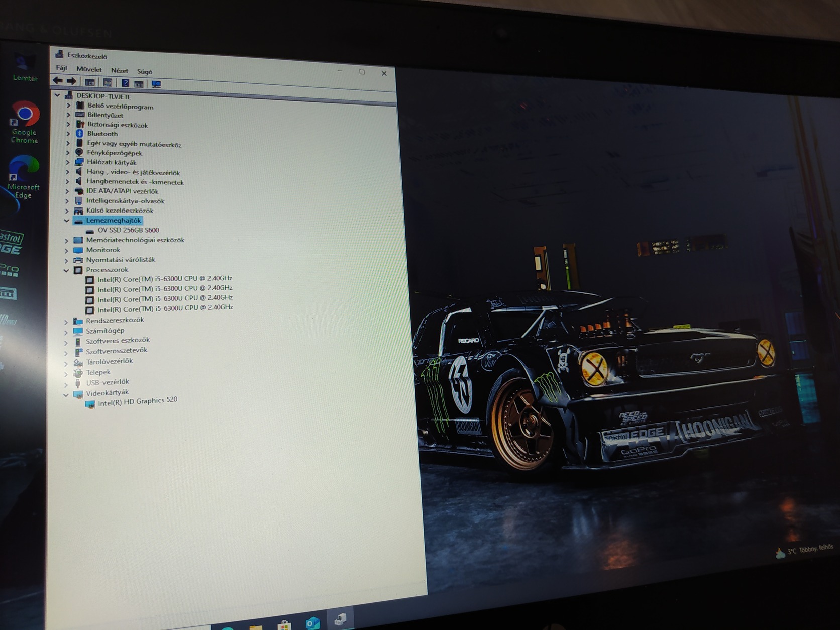Select Tárolóvezérlők

[109, 362]
